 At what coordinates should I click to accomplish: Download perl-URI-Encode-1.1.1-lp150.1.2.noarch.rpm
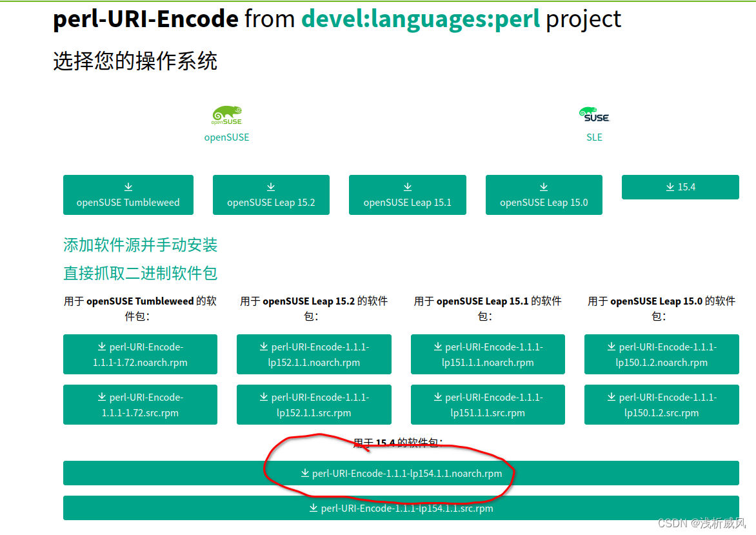click(662, 354)
